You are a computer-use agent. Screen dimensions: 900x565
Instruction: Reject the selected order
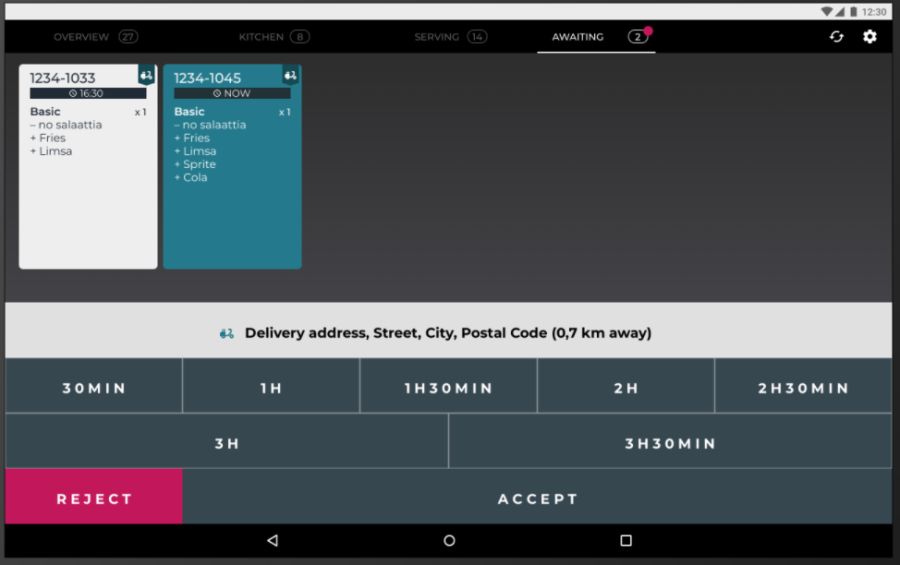(94, 498)
